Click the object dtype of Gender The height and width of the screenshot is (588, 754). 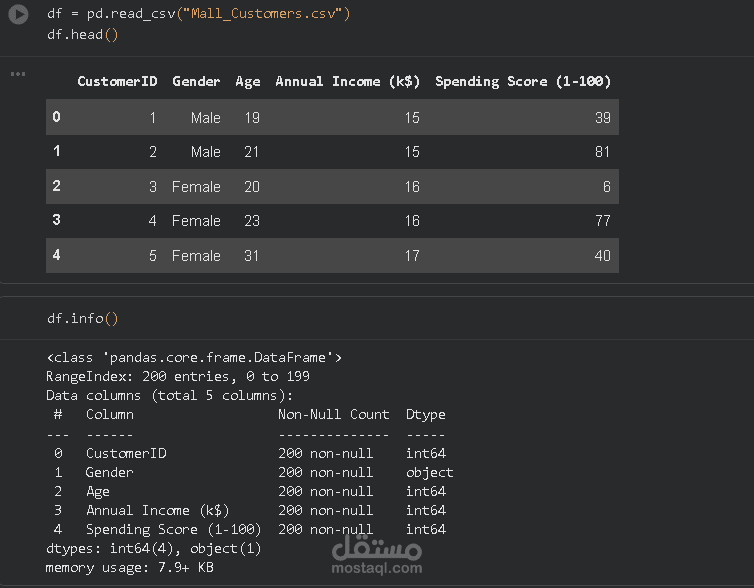coord(429,473)
